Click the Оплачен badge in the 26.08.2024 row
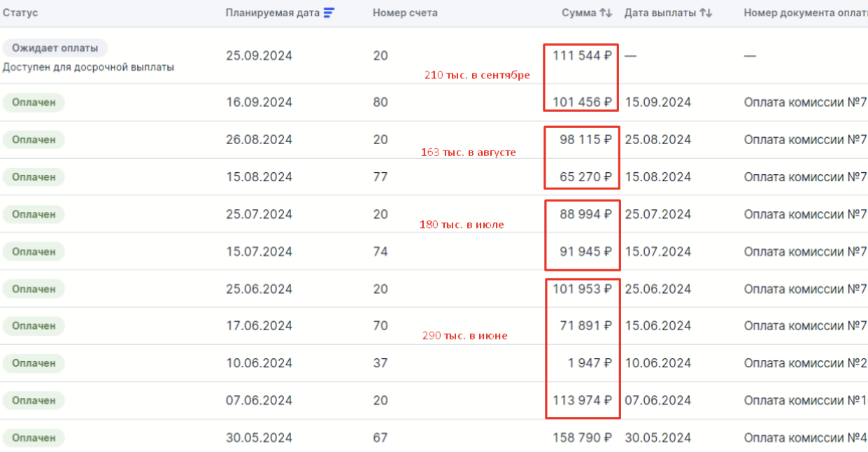This screenshot has height=452, width=868. pyautogui.click(x=34, y=139)
